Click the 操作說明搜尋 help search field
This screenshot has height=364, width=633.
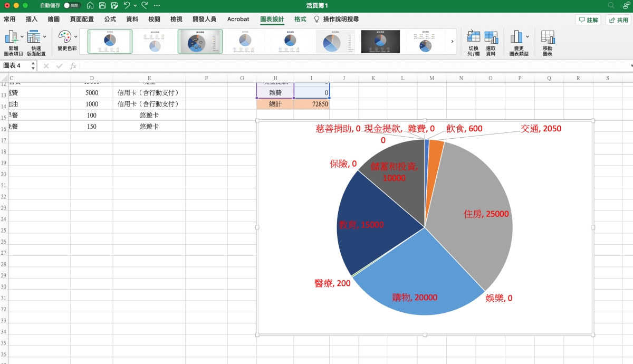341,19
